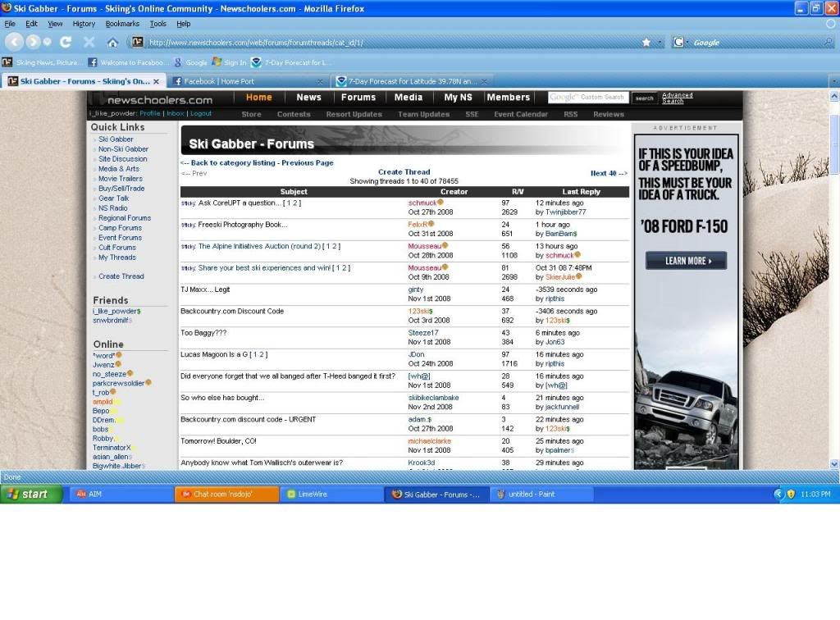Image resolution: width=840 pixels, height=620 pixels.
Task: Click the Google Custom Search field
Action: coord(588,98)
